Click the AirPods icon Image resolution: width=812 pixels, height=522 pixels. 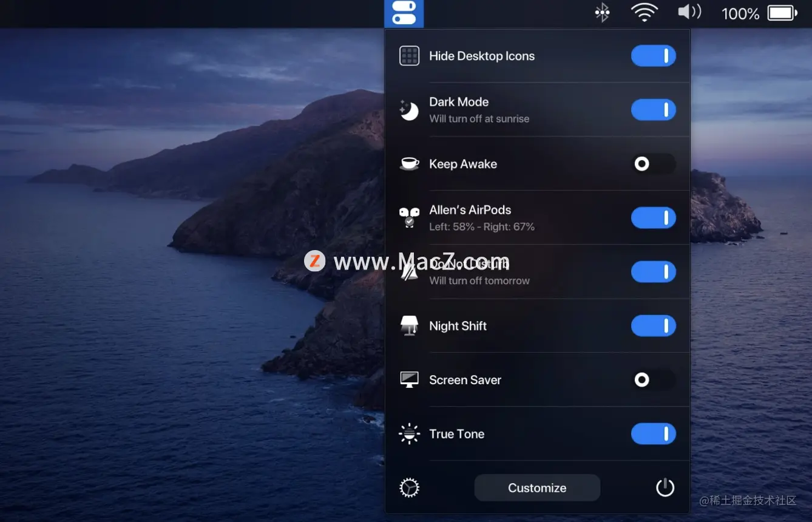click(x=410, y=217)
